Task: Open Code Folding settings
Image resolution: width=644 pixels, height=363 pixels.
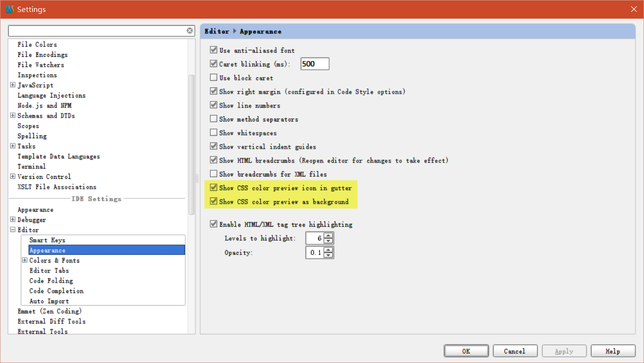Action: tap(51, 281)
